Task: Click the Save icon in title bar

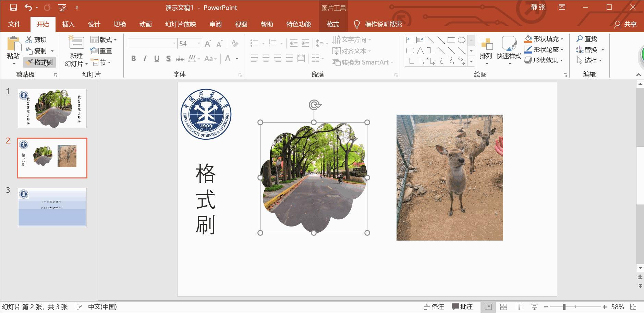Action: click(13, 8)
